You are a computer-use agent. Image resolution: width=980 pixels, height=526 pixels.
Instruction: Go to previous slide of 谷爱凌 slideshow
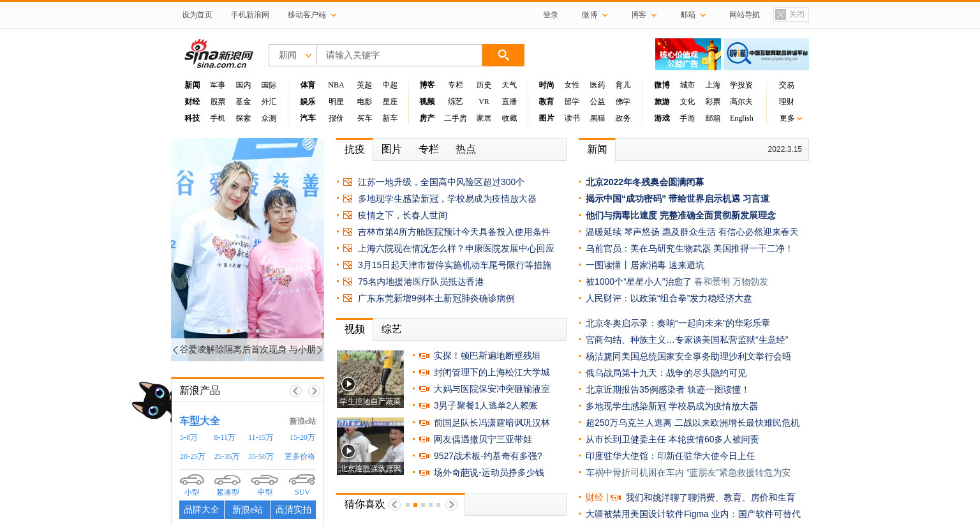(x=175, y=350)
